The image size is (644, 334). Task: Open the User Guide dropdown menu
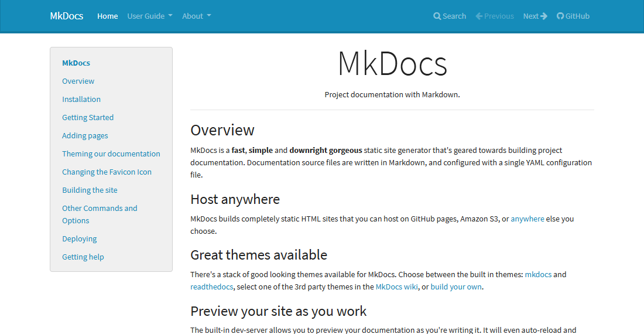(149, 16)
